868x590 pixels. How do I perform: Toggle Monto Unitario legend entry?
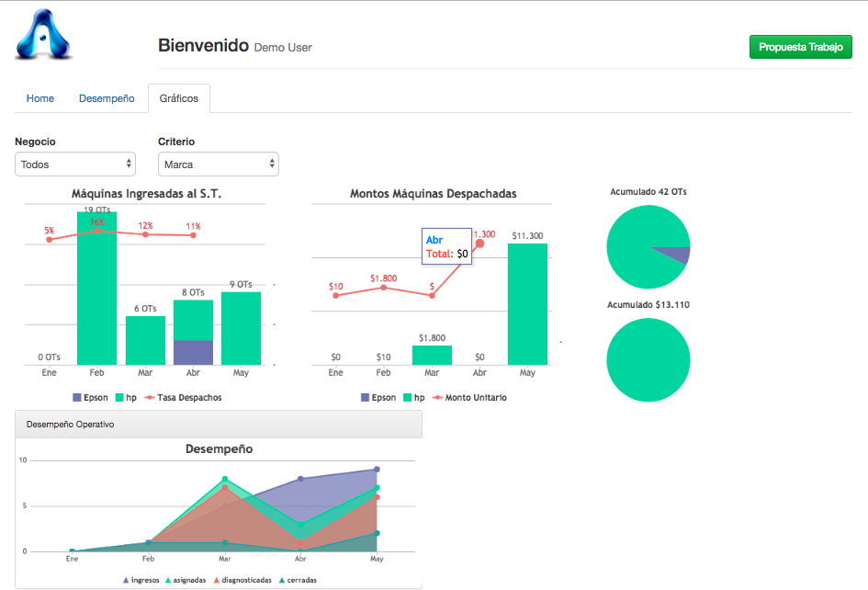[x=470, y=398]
